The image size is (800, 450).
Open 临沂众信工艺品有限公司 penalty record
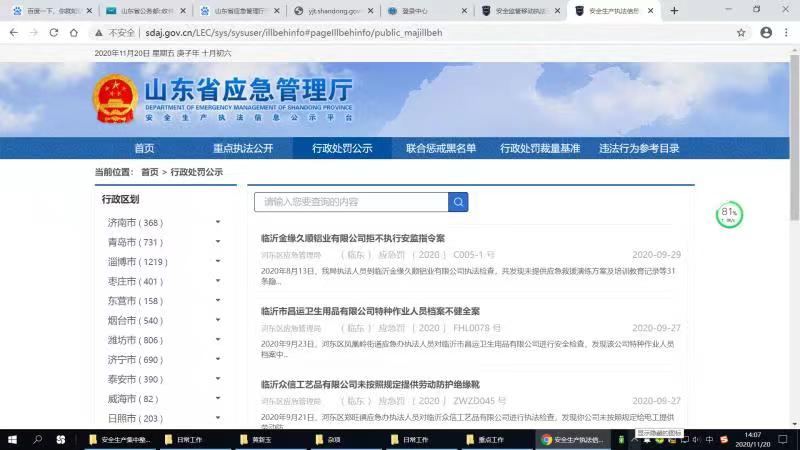pos(370,384)
